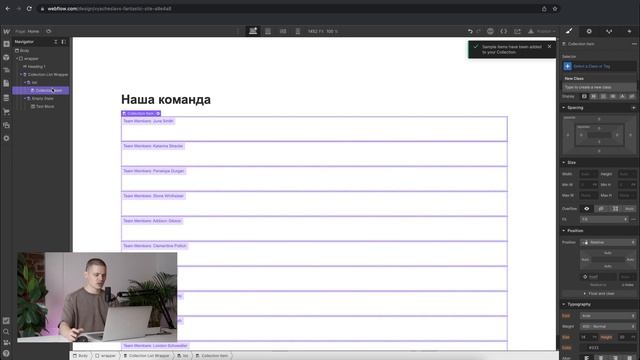Click the Collection List Wrapper breadcrumb
This screenshot has width=640, height=360.
point(148,356)
